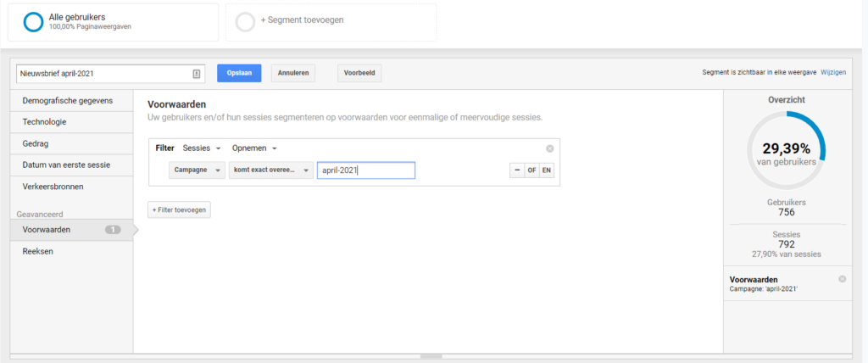Add an EN condition
Image resolution: width=868 pixels, height=363 pixels.
547,170
